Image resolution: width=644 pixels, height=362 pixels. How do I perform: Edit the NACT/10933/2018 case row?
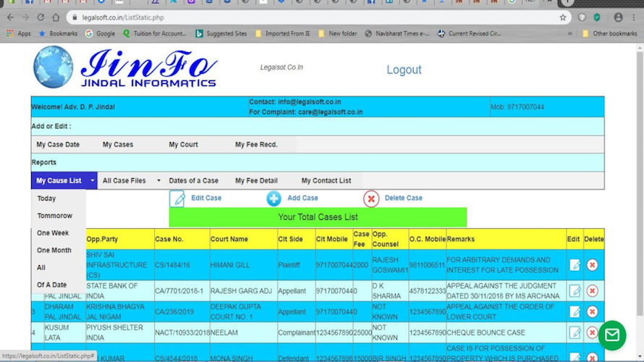pos(575,332)
